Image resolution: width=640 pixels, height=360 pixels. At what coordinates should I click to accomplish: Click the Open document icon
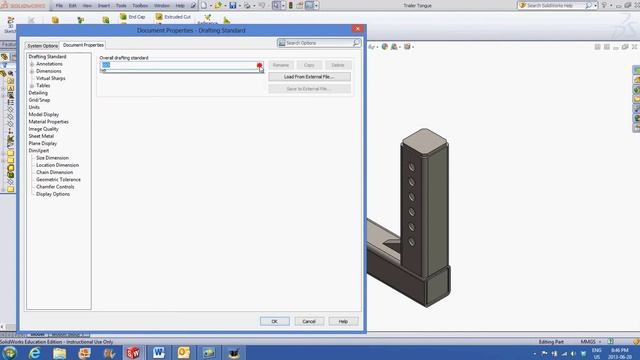pos(218,5)
